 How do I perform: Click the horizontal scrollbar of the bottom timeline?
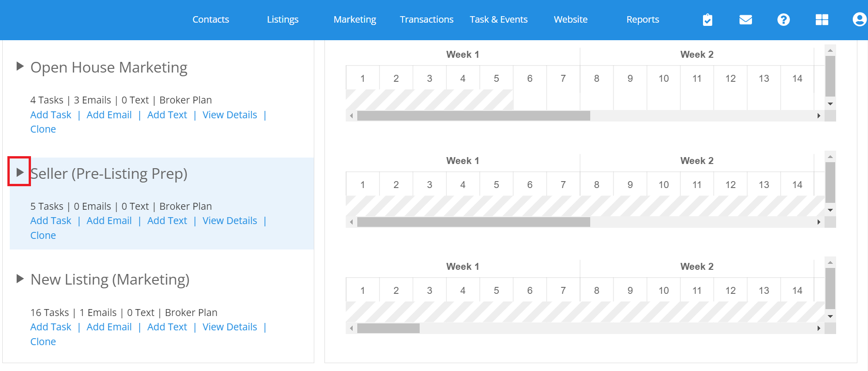tap(388, 328)
